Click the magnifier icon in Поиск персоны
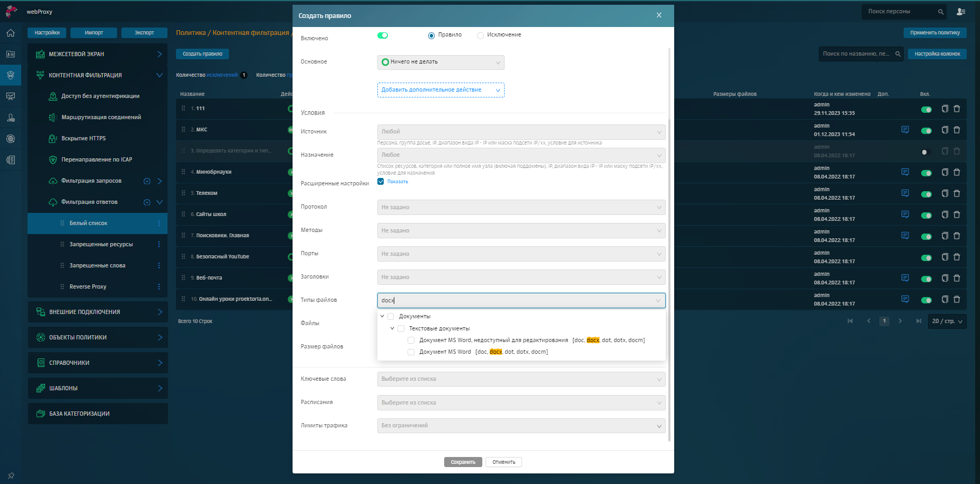Screen dimensions: 980x484 click(941, 12)
